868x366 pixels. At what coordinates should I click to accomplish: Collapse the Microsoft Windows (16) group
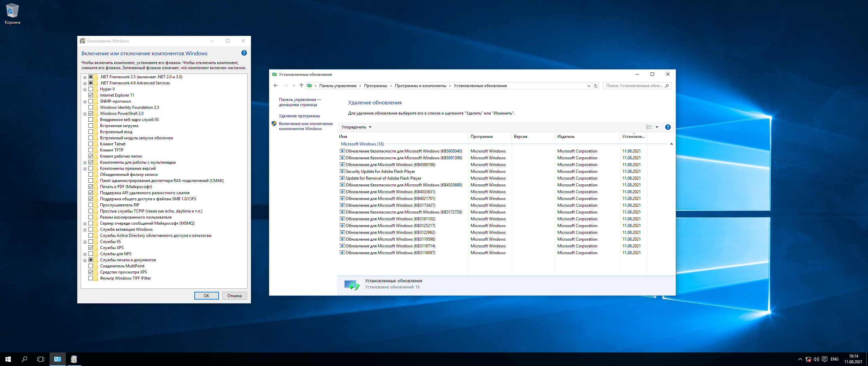[671, 144]
